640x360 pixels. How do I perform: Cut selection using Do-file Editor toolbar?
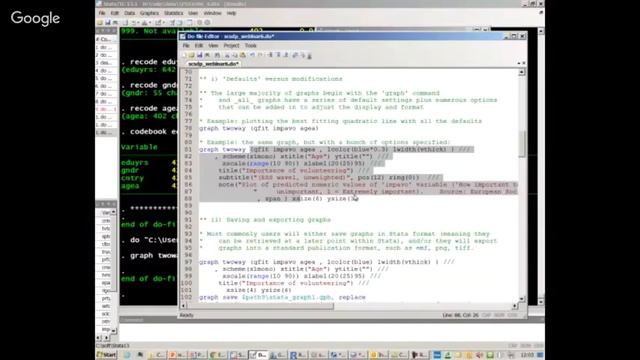(227, 55)
